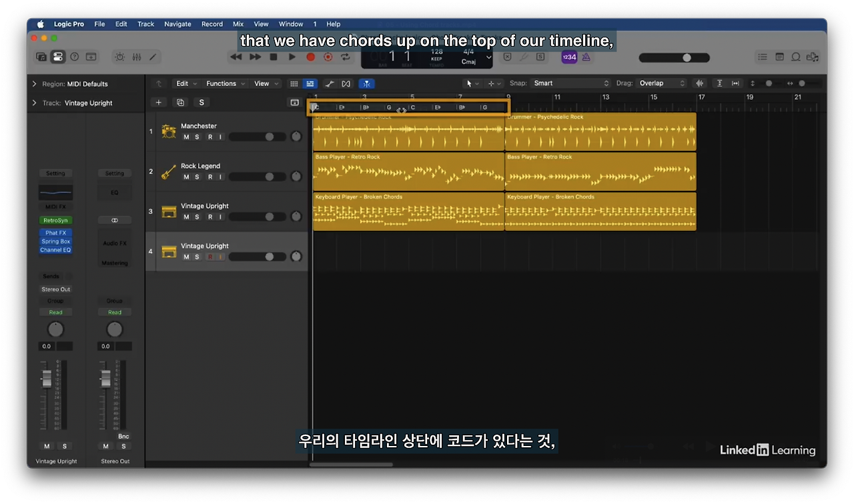Open Editors pencil icon
The width and height of the screenshot is (854, 504).
pyautogui.click(x=153, y=57)
